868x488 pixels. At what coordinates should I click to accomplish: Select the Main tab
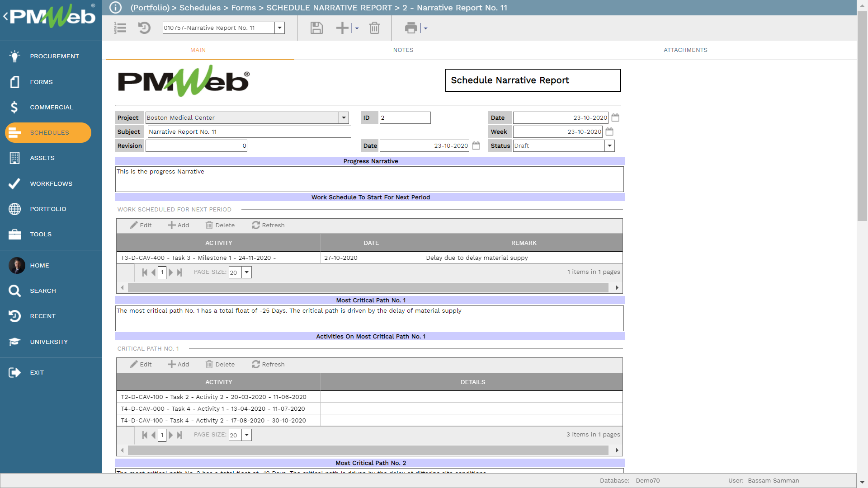[x=198, y=50]
